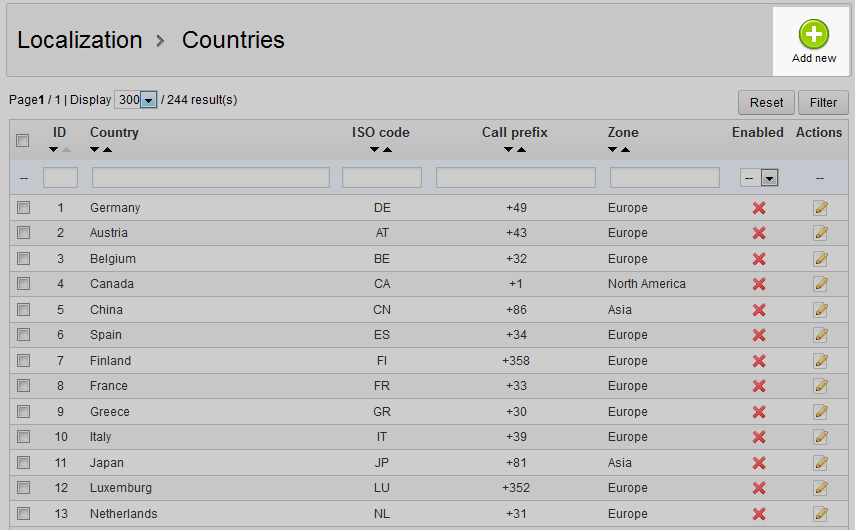The height and width of the screenshot is (530, 855).
Task: Enable Austria via its red X icon
Action: pos(759,233)
